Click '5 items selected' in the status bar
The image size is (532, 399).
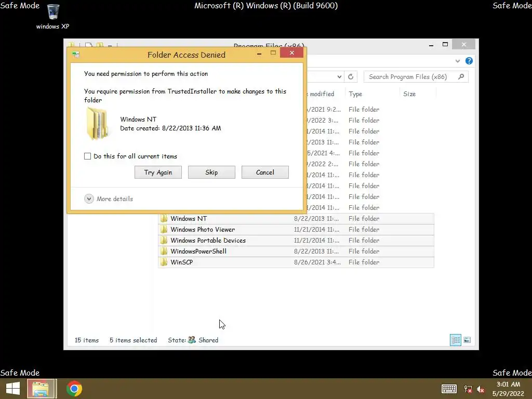click(x=133, y=340)
